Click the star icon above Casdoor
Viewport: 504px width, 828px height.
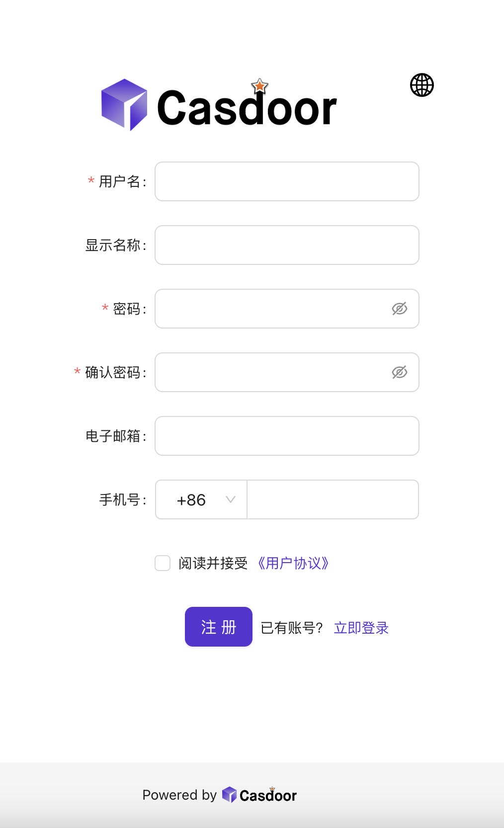click(259, 86)
